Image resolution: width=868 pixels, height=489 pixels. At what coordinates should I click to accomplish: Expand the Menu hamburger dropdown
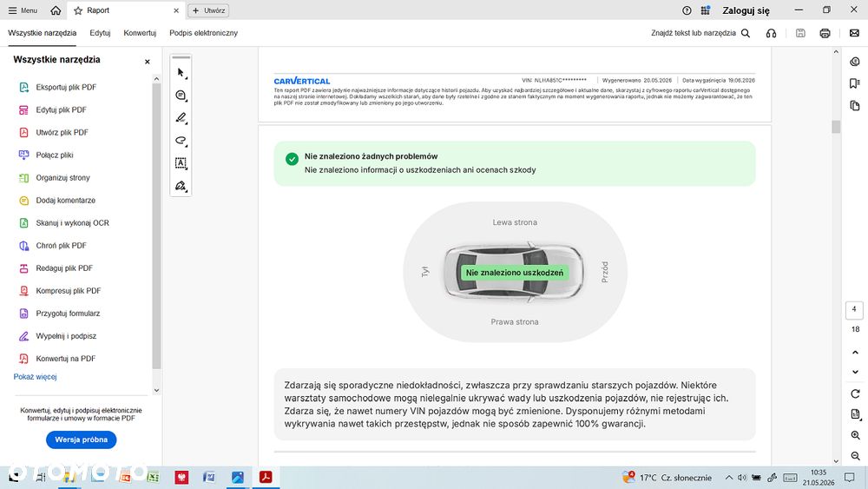click(x=23, y=10)
